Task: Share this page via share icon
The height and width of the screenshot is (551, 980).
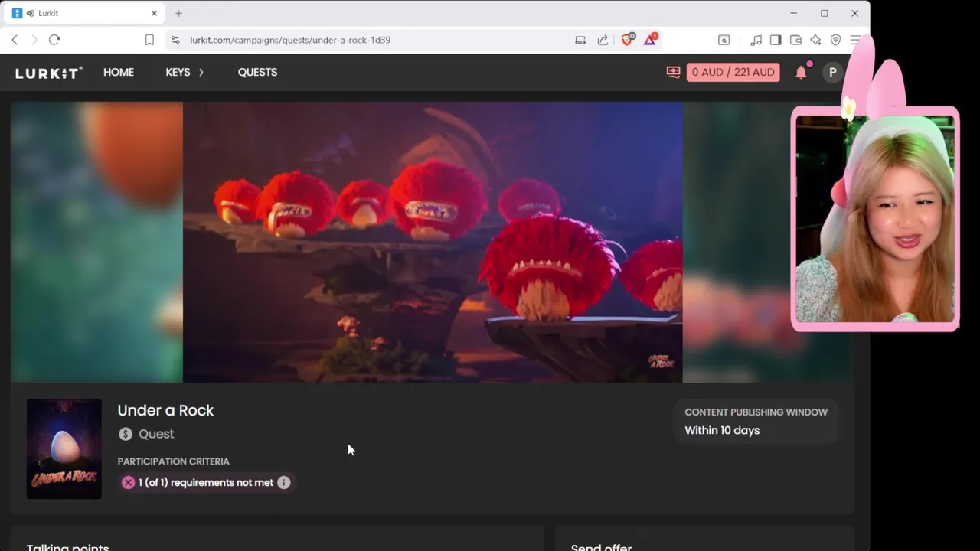Action: 603,40
